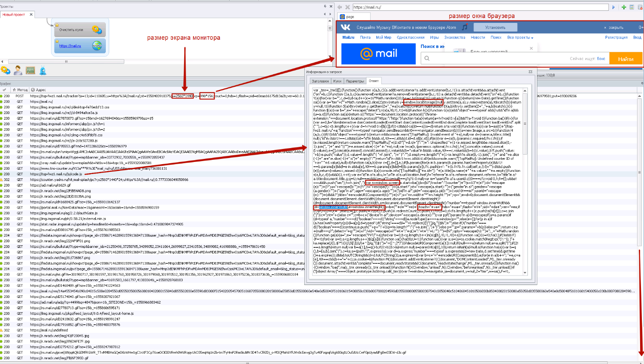Click the orange Найти search button
Image resolution: width=644 pixels, height=364 pixels.
625,59
